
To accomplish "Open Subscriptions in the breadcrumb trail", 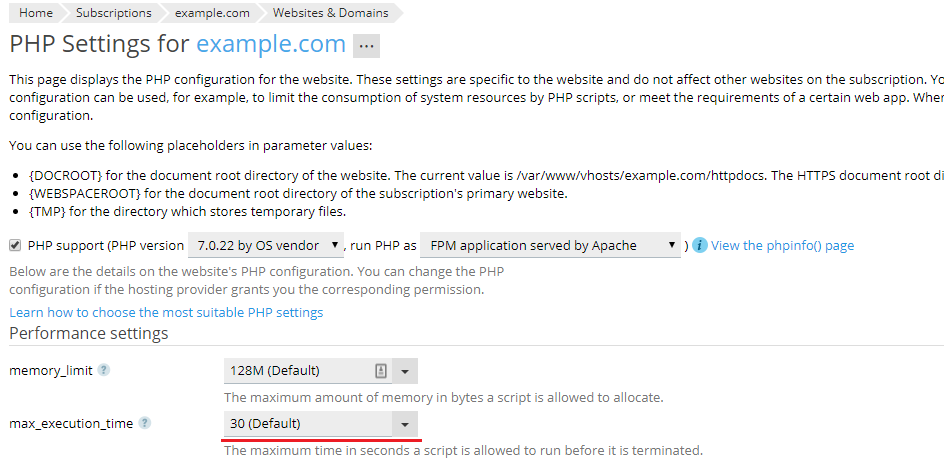I will click(x=114, y=13).
